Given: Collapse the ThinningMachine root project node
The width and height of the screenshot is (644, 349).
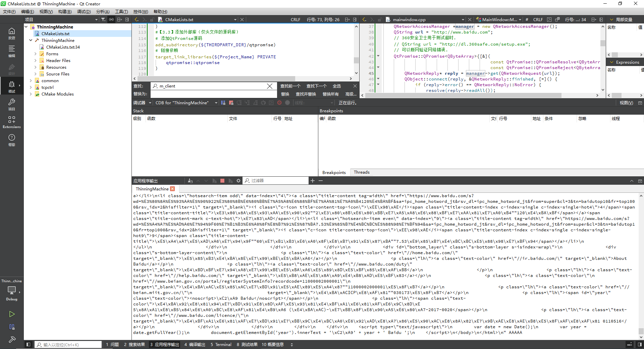Looking at the screenshot, I should pyautogui.click(x=26, y=27).
